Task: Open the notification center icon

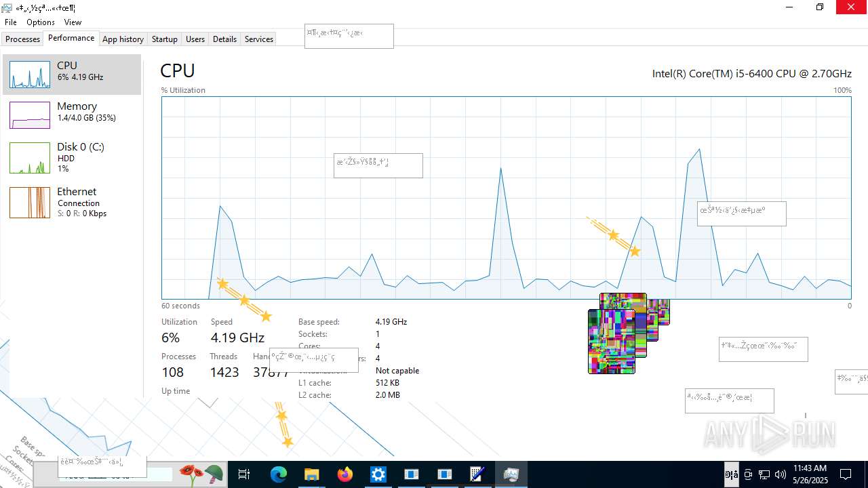Action: 846,474
